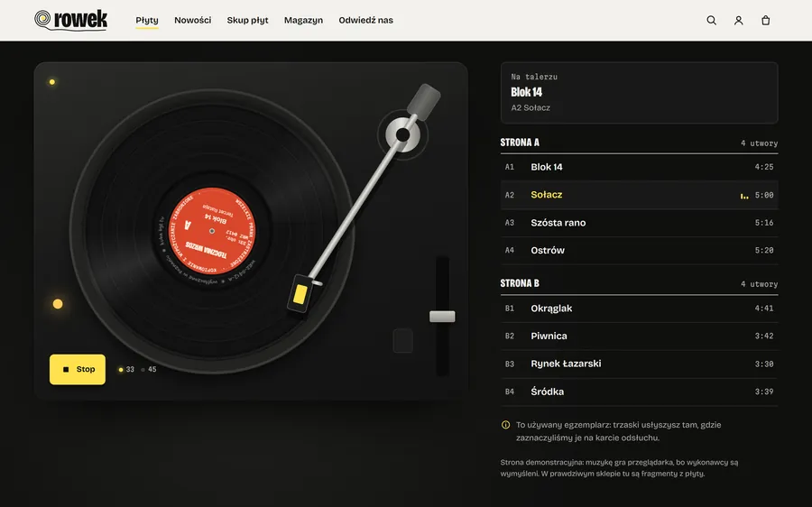Open the user account icon
Viewport: 812px width, 507px height.
coord(738,20)
